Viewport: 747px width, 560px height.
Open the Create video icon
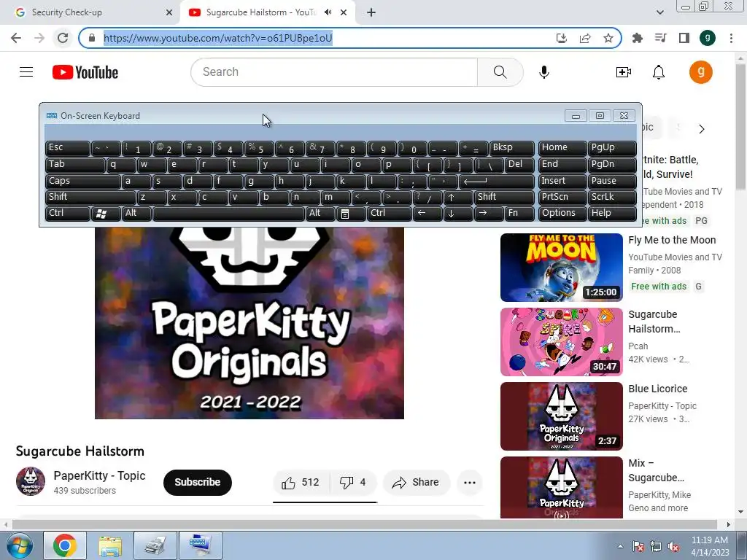point(623,72)
